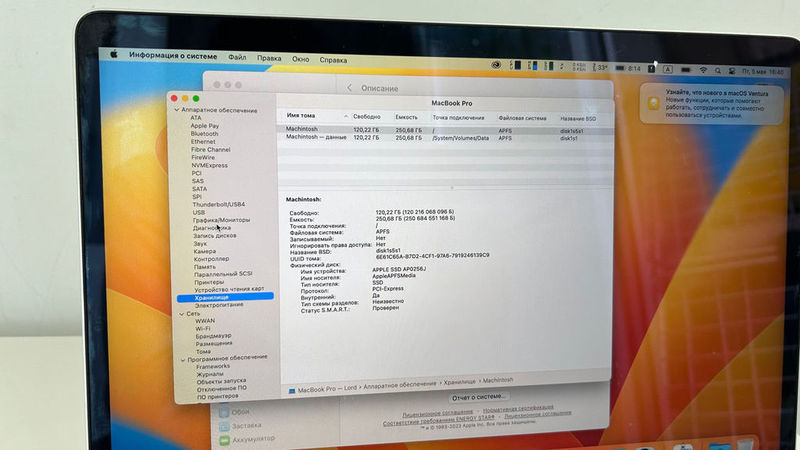Image resolution: width=800 pixels, height=450 pixels.
Task: Click the date and time in menu bar
Action: coord(762,72)
